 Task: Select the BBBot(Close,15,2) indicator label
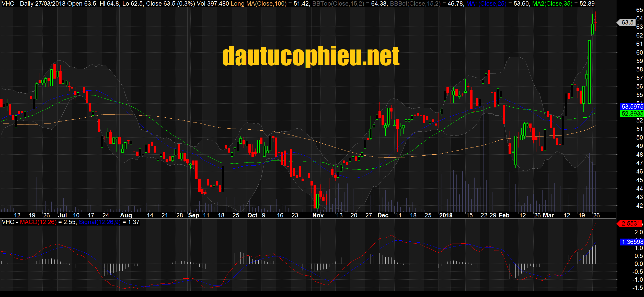click(x=415, y=4)
